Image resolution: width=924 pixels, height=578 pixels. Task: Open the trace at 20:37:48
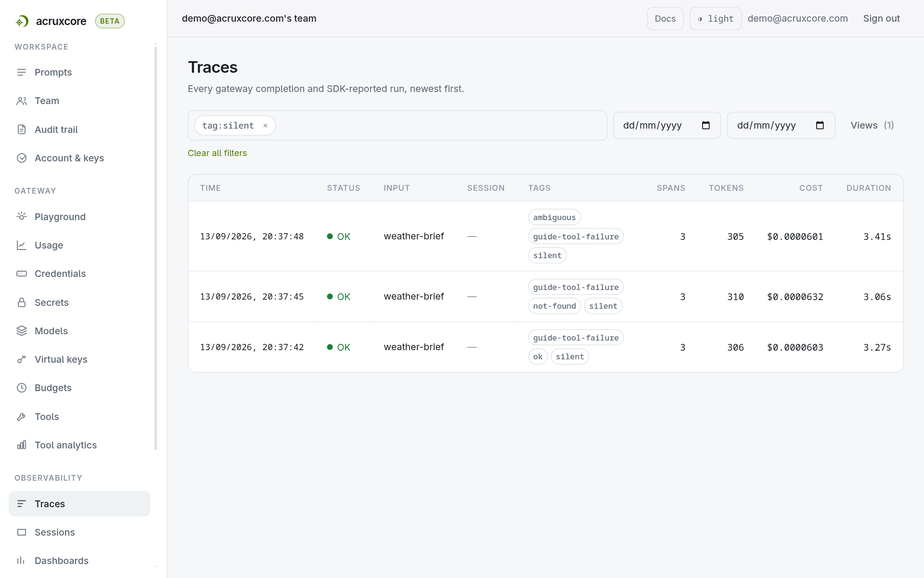545,236
